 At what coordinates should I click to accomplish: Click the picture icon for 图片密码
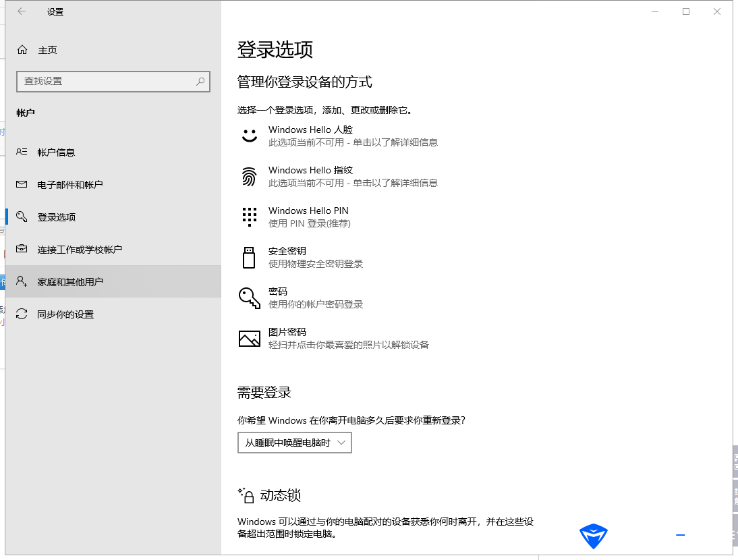[250, 338]
